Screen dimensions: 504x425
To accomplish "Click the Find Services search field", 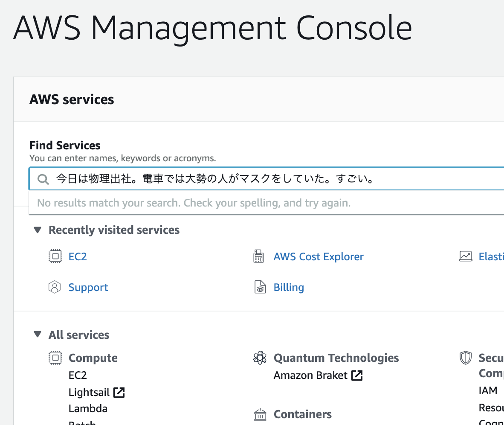I will tap(266, 178).
